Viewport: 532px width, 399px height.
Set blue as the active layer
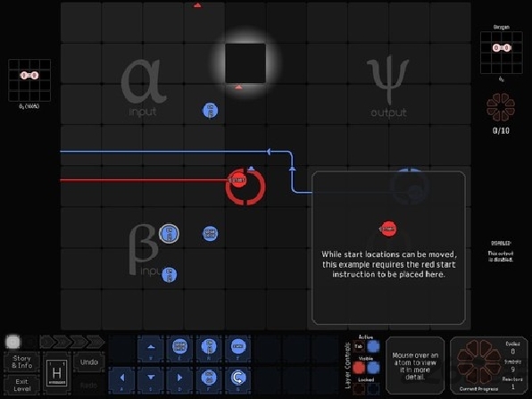click(373, 346)
